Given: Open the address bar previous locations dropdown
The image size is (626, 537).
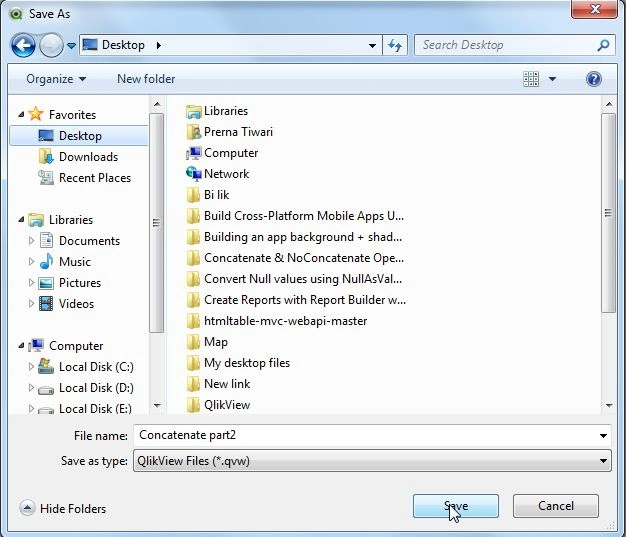Looking at the screenshot, I should tap(372, 46).
